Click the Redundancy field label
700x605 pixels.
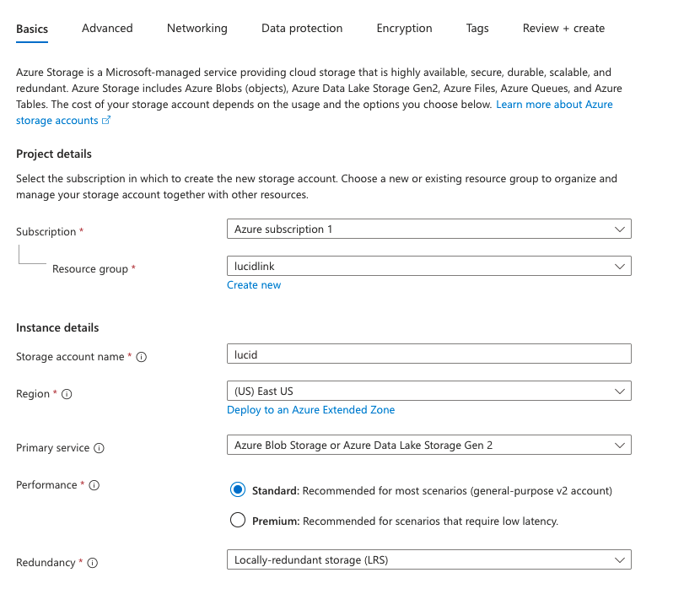tap(46, 563)
